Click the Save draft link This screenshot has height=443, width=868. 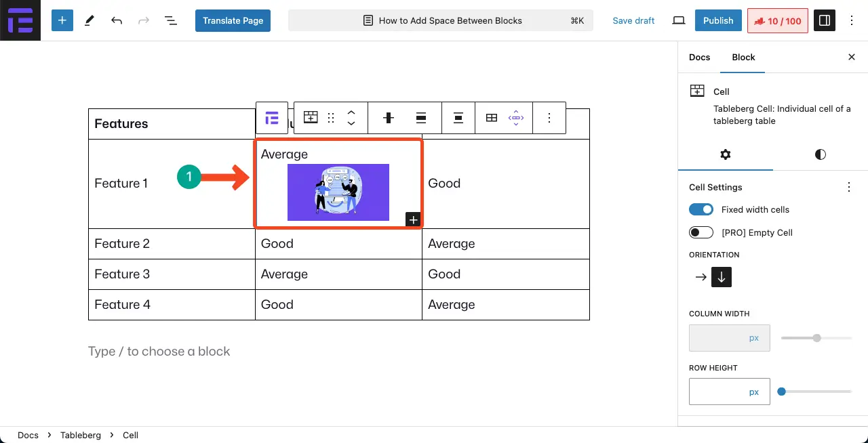click(x=633, y=20)
